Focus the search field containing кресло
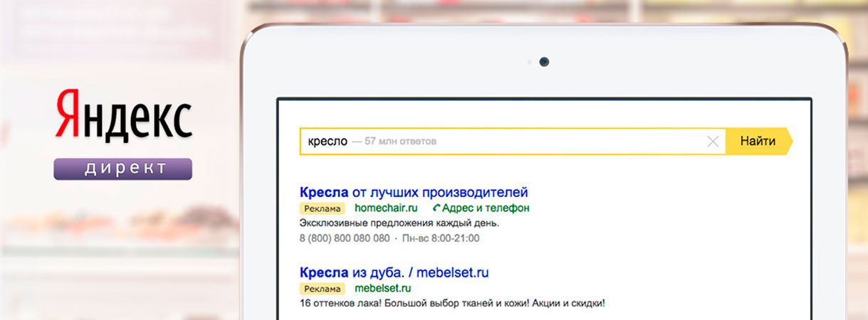This screenshot has height=320, width=868. [x=513, y=142]
